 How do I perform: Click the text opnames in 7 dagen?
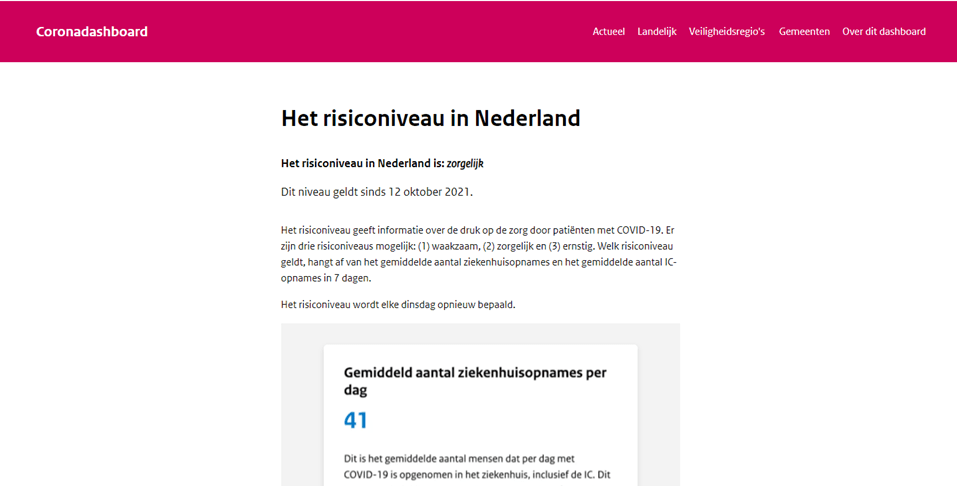(326, 278)
